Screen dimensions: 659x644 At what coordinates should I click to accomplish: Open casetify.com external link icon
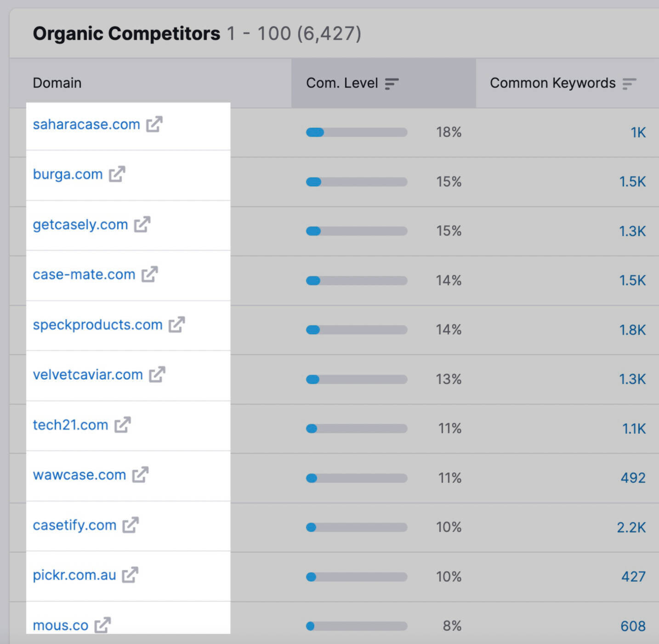pos(131,525)
